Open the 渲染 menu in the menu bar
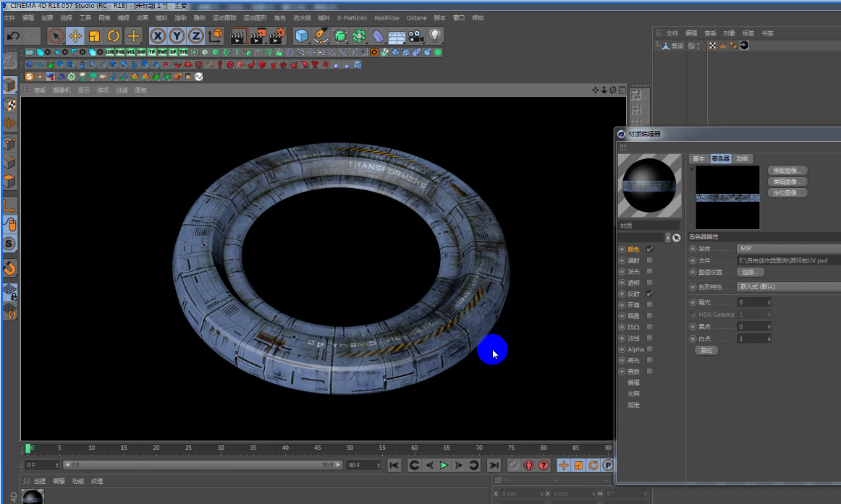The image size is (841, 504). click(x=180, y=17)
